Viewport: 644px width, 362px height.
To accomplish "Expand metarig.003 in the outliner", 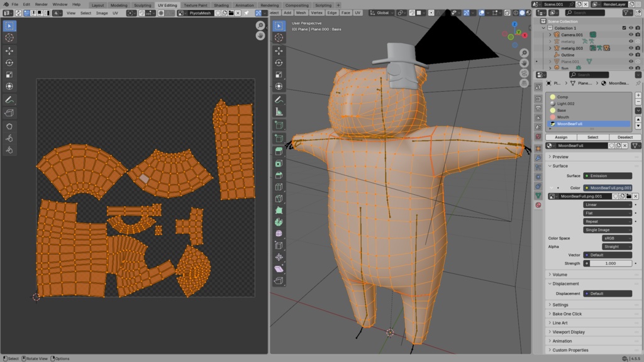I will tap(550, 48).
